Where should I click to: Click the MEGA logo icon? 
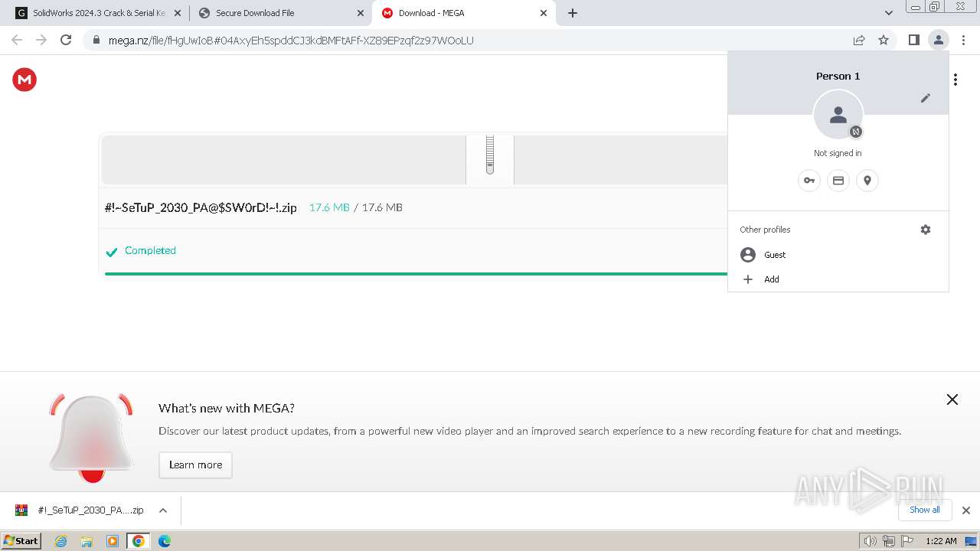24,80
